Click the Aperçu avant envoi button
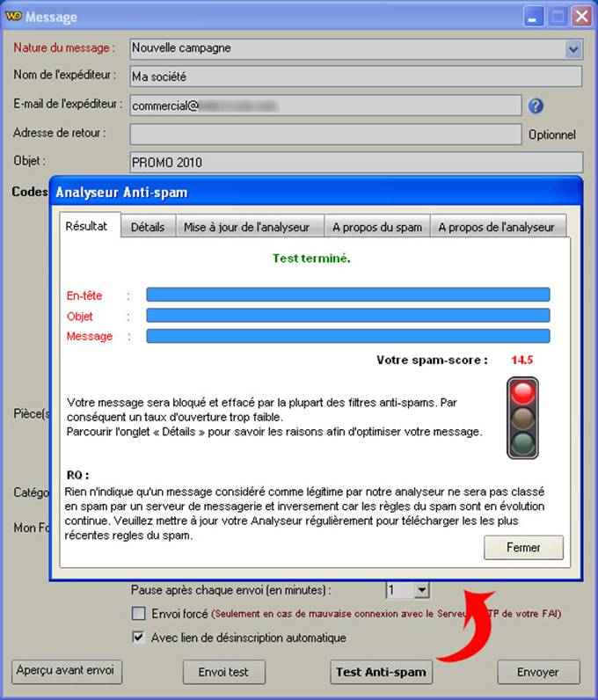The height and width of the screenshot is (700, 598). click(66, 672)
